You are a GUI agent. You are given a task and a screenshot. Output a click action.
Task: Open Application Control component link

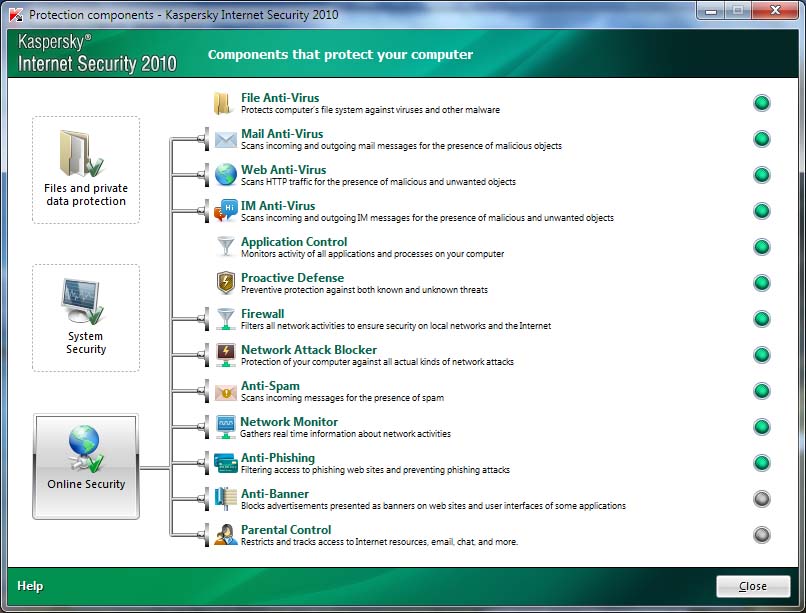pos(294,242)
